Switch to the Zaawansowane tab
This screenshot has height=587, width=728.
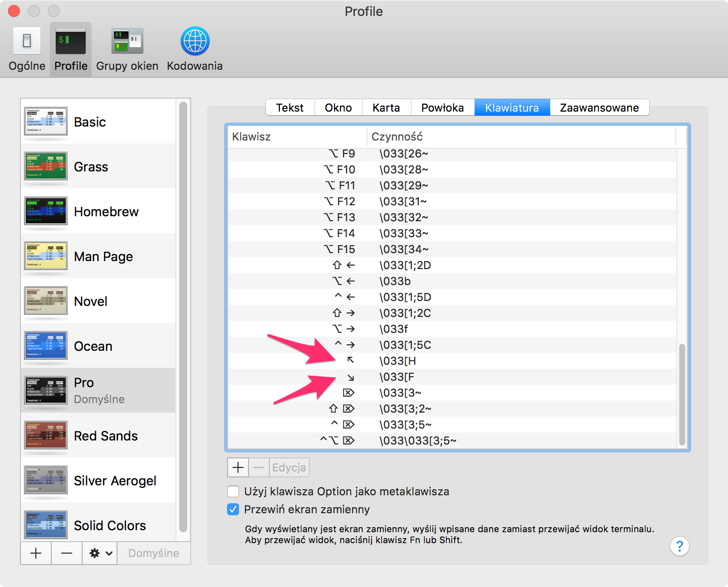coord(600,108)
